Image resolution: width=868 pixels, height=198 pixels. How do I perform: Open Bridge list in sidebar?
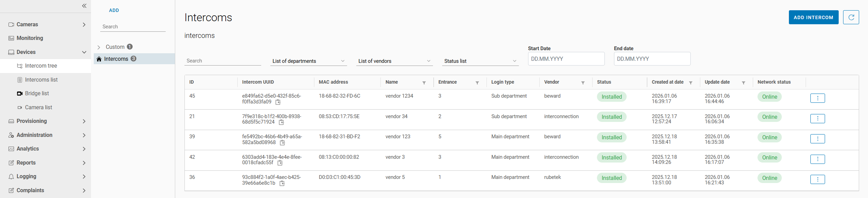click(x=37, y=94)
